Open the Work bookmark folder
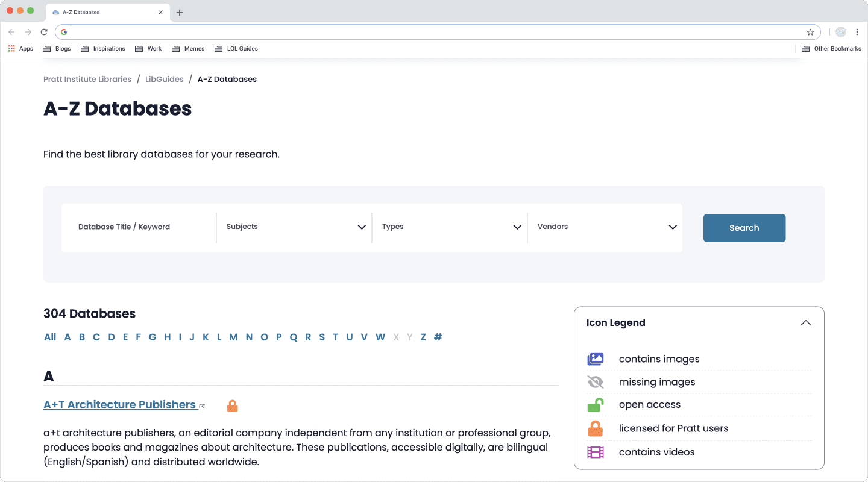868x482 pixels. coord(148,49)
